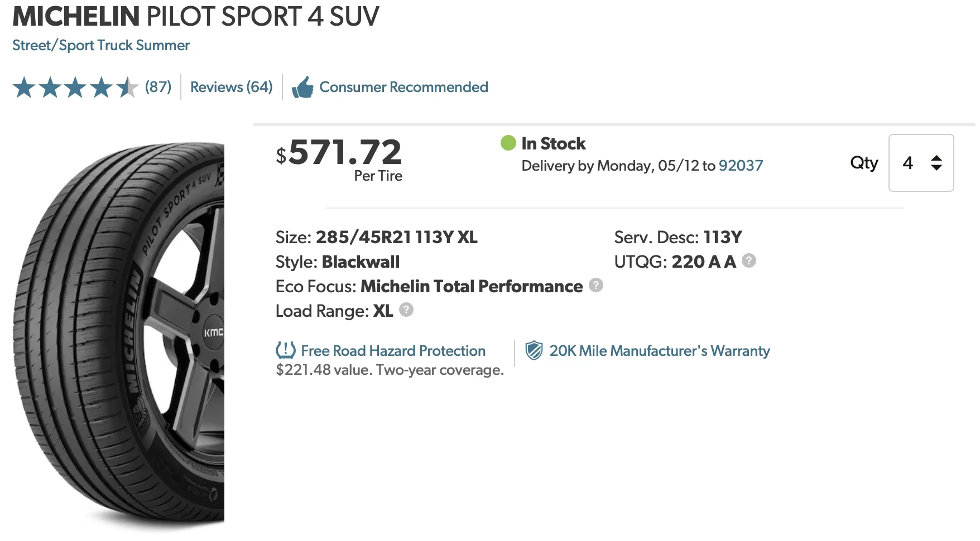Open Reviews (64) link

(232, 87)
